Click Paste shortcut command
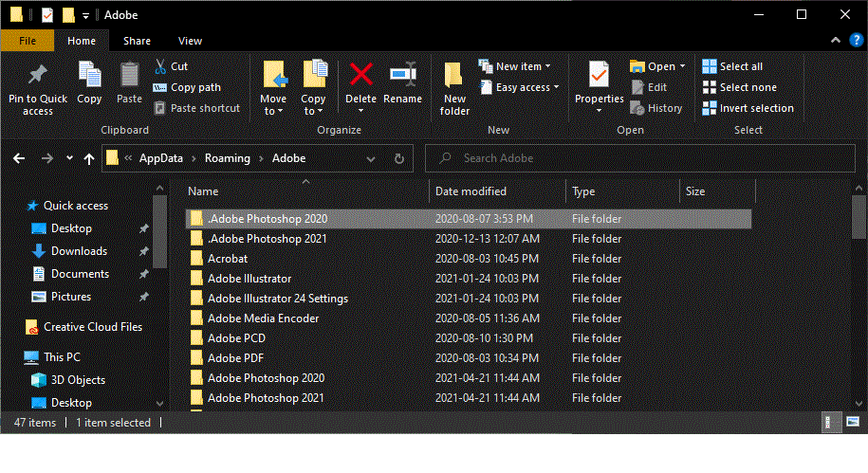Screen dimensions: 868x473 click(x=197, y=108)
